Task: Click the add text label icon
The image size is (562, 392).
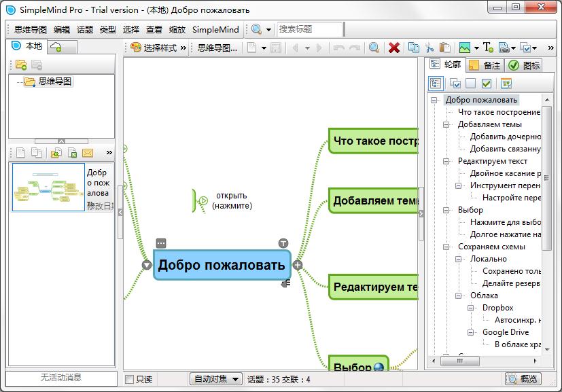Action: coord(488,48)
